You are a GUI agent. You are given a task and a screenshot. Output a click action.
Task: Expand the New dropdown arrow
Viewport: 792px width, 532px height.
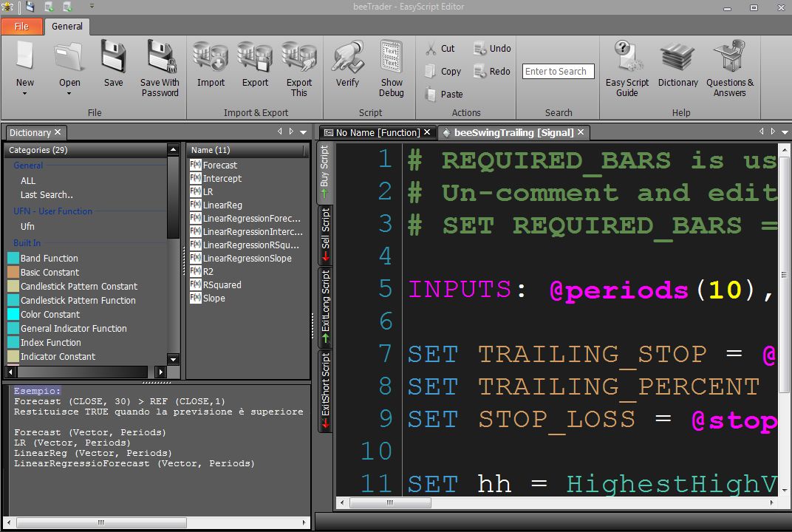pyautogui.click(x=25, y=93)
